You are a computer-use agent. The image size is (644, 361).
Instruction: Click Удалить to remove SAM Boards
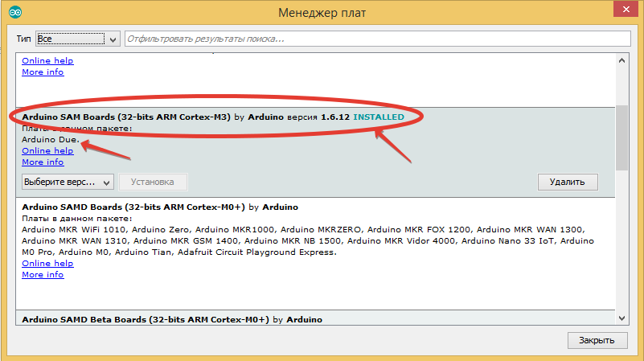[567, 183]
